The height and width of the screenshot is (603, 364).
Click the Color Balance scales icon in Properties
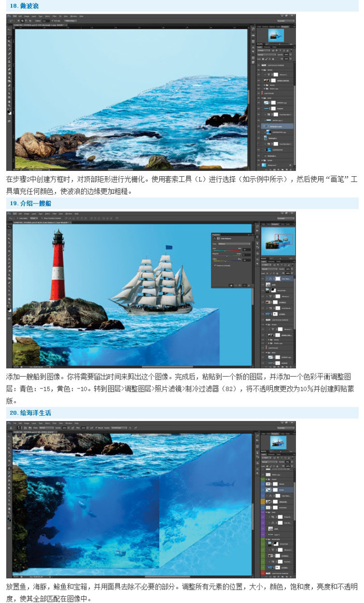click(215, 238)
